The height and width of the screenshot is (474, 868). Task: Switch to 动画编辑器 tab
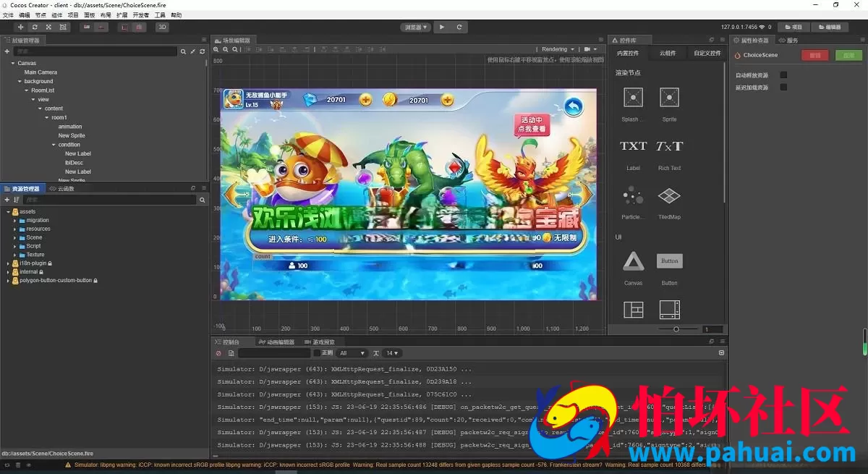click(276, 342)
